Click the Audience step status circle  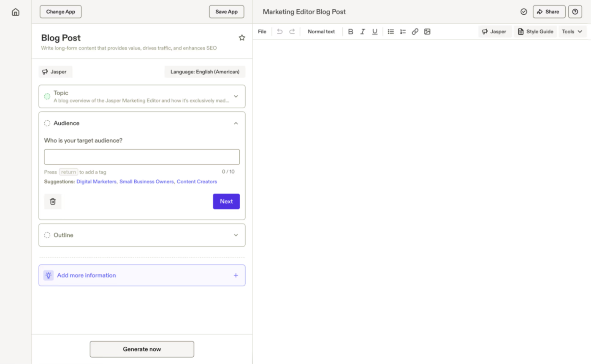coord(47,123)
